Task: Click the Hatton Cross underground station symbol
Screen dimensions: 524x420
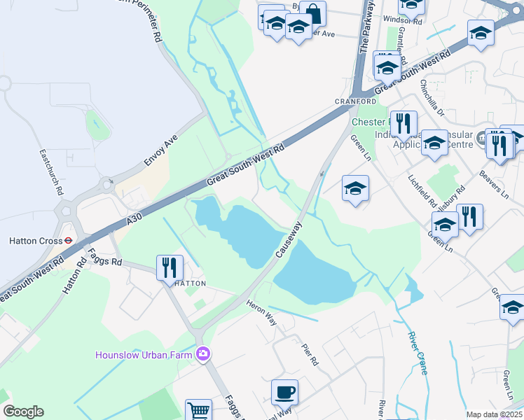Action: point(68,240)
